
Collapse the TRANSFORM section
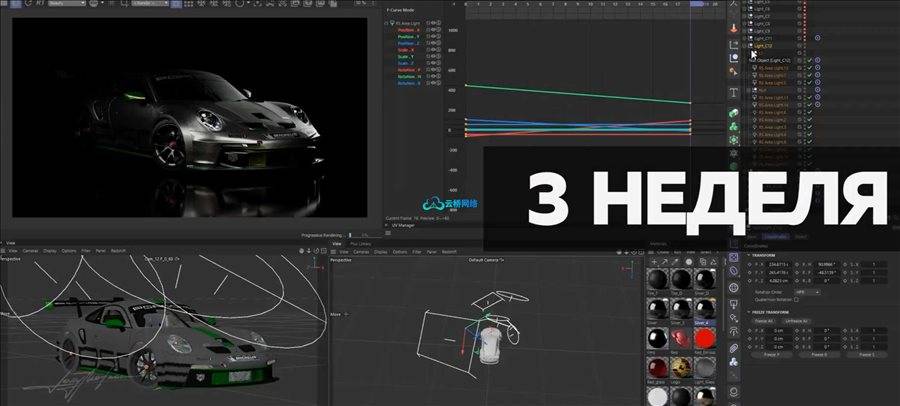748,256
